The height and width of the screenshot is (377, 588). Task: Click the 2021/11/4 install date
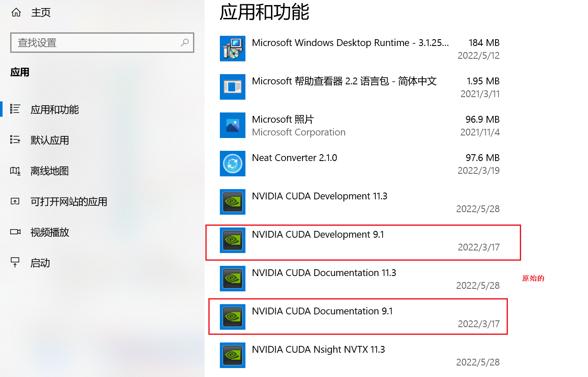click(x=480, y=132)
